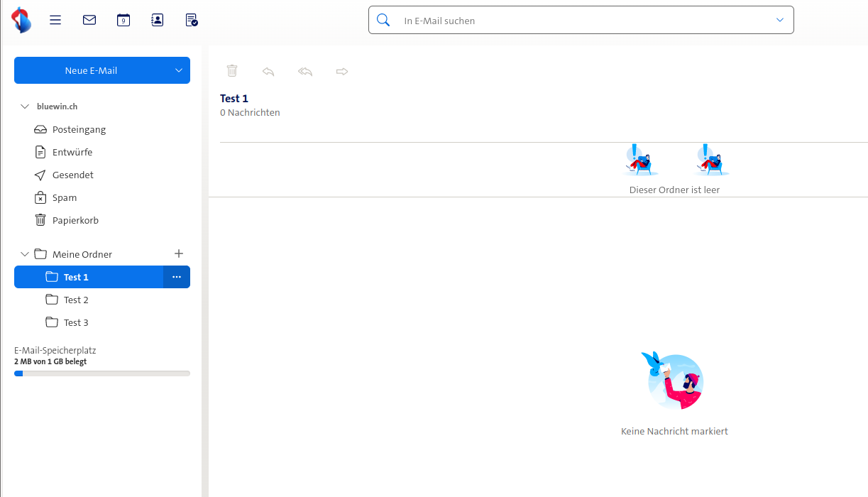Collapse Meine Ordner section chevron
868x497 pixels.
click(25, 254)
